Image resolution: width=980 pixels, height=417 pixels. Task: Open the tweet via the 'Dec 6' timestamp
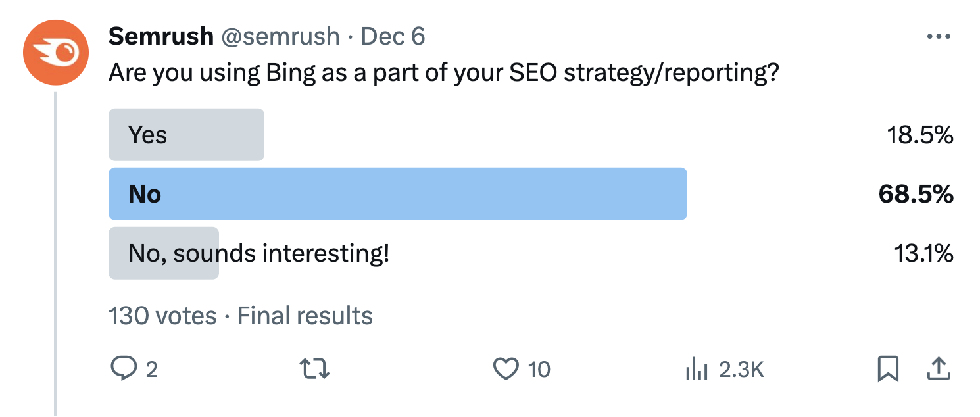tap(393, 36)
